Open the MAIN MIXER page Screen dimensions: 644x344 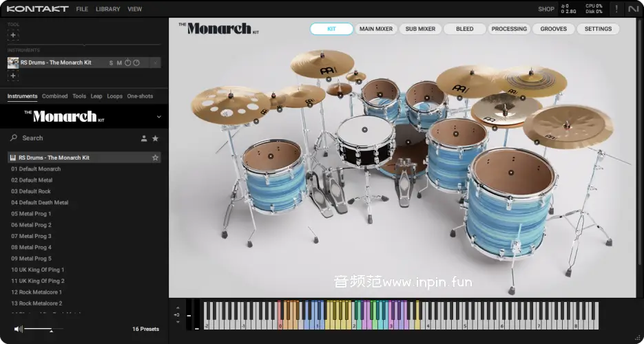[x=376, y=29]
